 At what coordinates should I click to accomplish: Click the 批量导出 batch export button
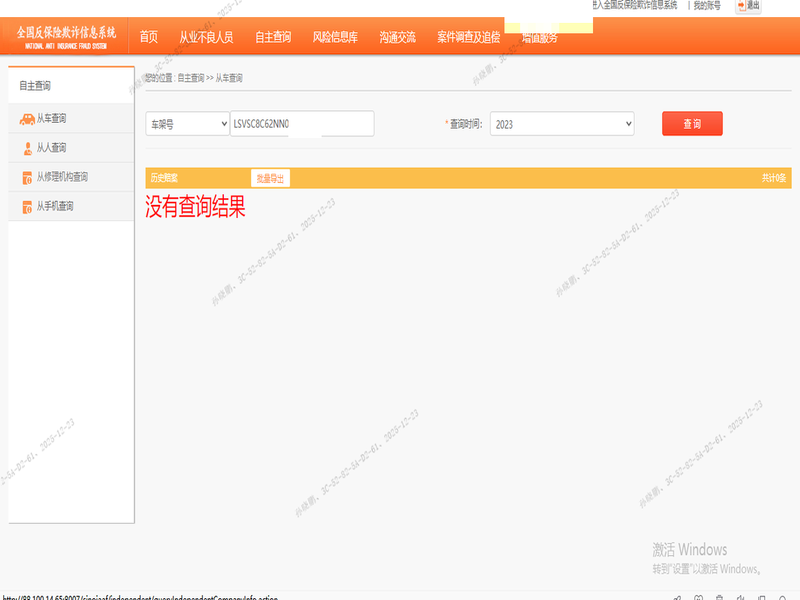coord(270,178)
